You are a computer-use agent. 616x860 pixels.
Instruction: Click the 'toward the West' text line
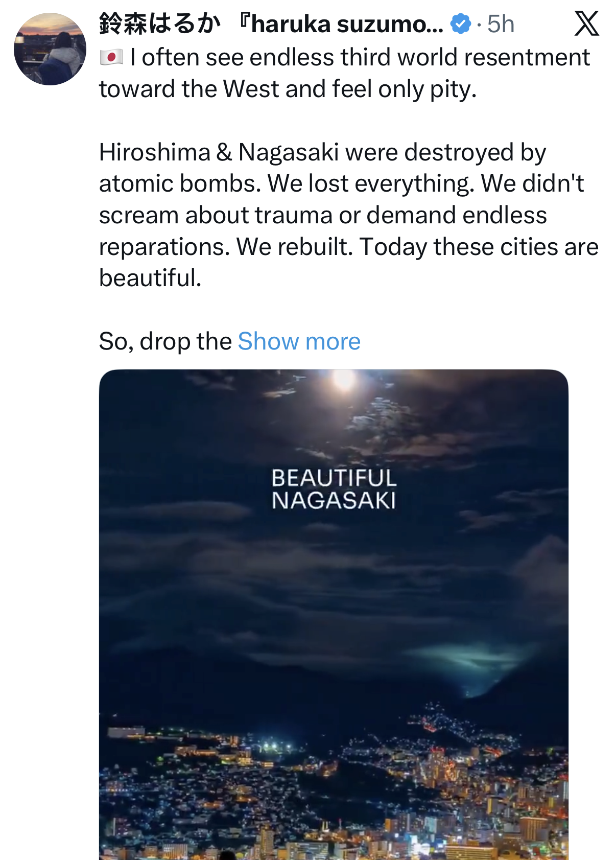click(288, 89)
